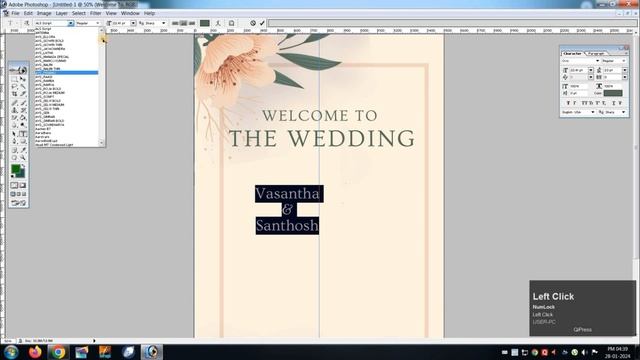640x360 pixels.
Task: Click the green foreground color swatch
Action: click(16, 169)
